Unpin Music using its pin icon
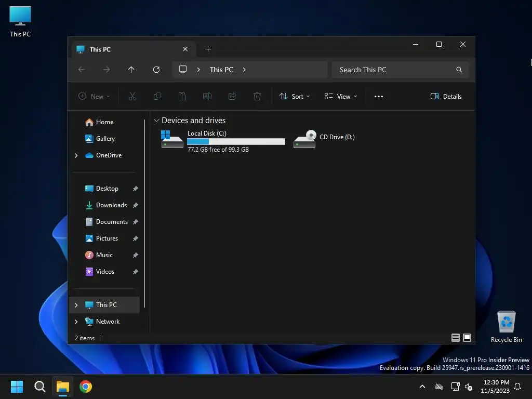The height and width of the screenshot is (399, 532). (136, 255)
